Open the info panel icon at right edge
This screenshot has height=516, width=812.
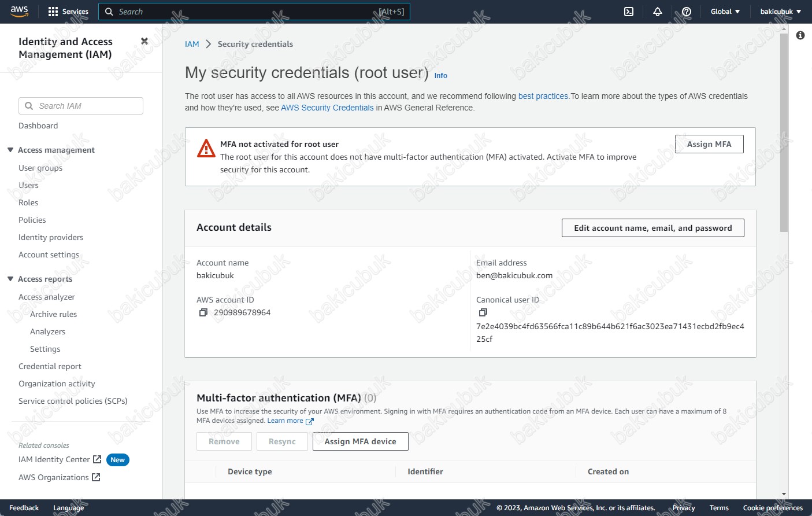(x=800, y=35)
